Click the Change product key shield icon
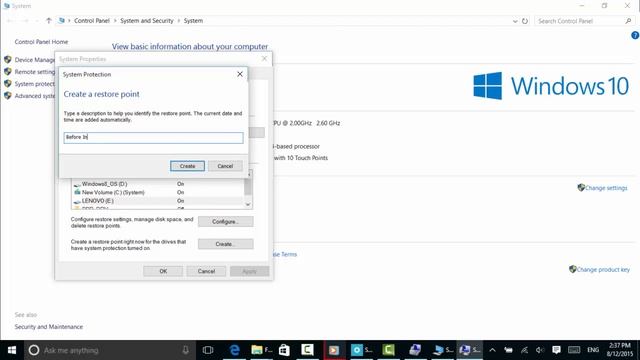This screenshot has width=640, height=360. coord(573,269)
